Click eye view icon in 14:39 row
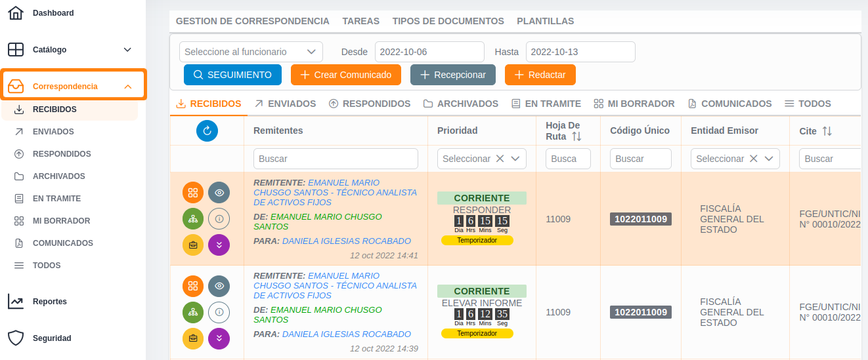The height and width of the screenshot is (360, 868). click(219, 286)
